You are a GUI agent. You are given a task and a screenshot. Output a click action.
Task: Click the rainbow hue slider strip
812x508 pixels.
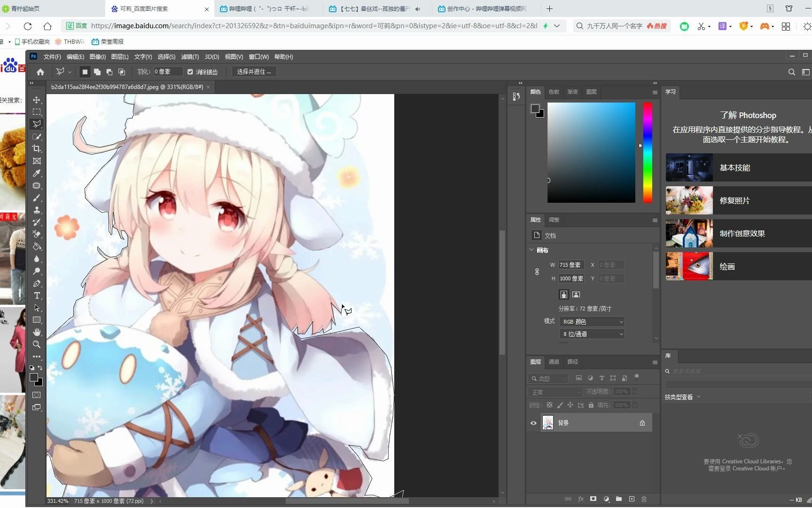(x=648, y=152)
